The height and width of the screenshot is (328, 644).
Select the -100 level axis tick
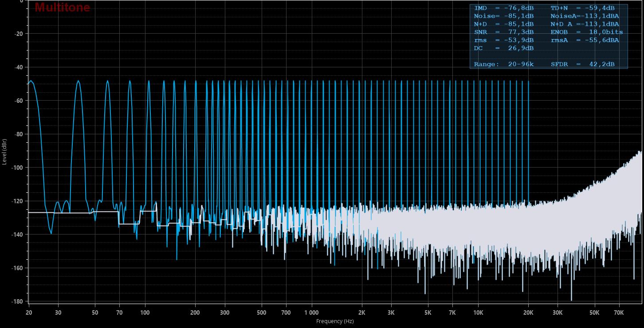click(x=18, y=168)
